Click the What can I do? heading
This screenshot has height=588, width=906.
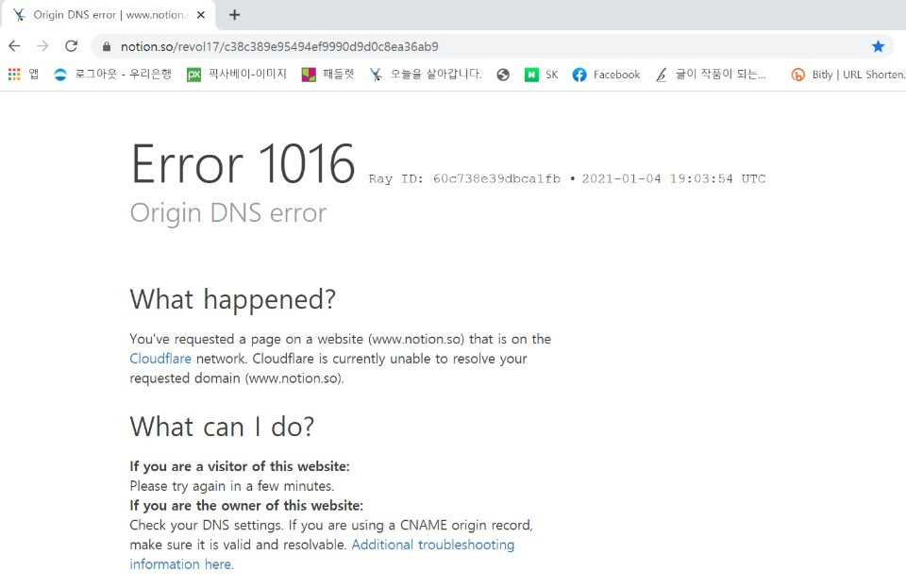(222, 428)
